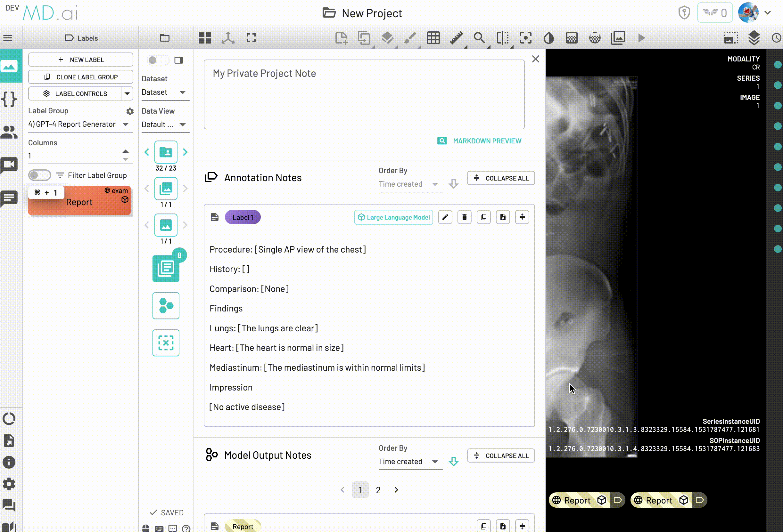The image size is (783, 532).
Task: Increase Columns with the up arrow
Action: pos(126,151)
